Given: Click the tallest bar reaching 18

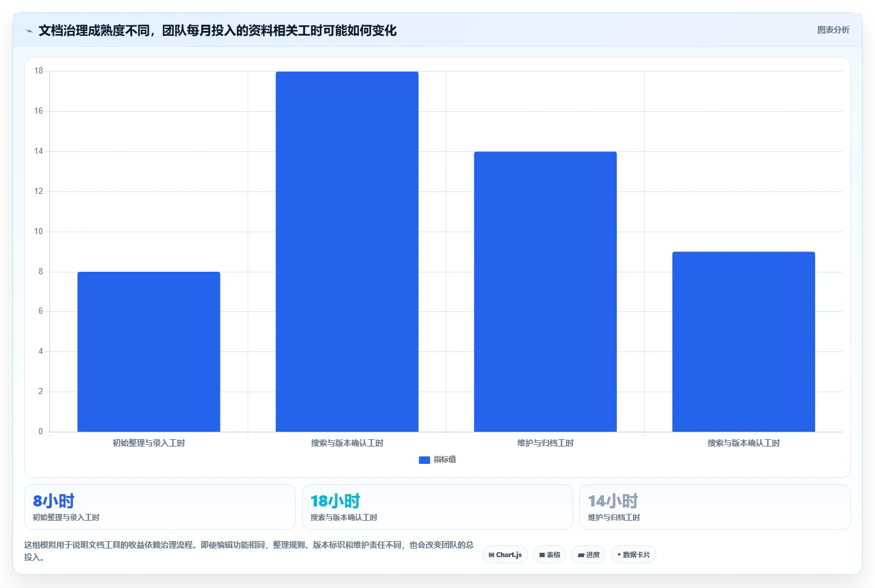Looking at the screenshot, I should [347, 251].
